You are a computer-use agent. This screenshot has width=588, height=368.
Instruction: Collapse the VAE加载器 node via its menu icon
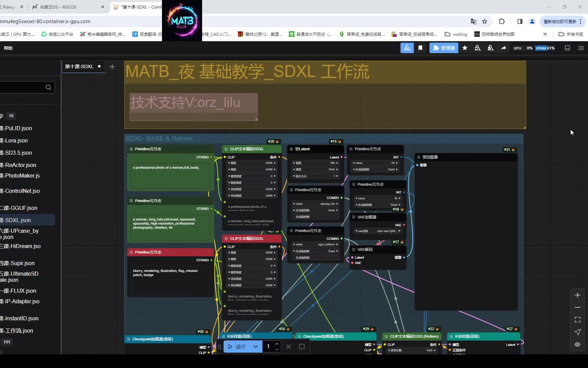[354, 217]
